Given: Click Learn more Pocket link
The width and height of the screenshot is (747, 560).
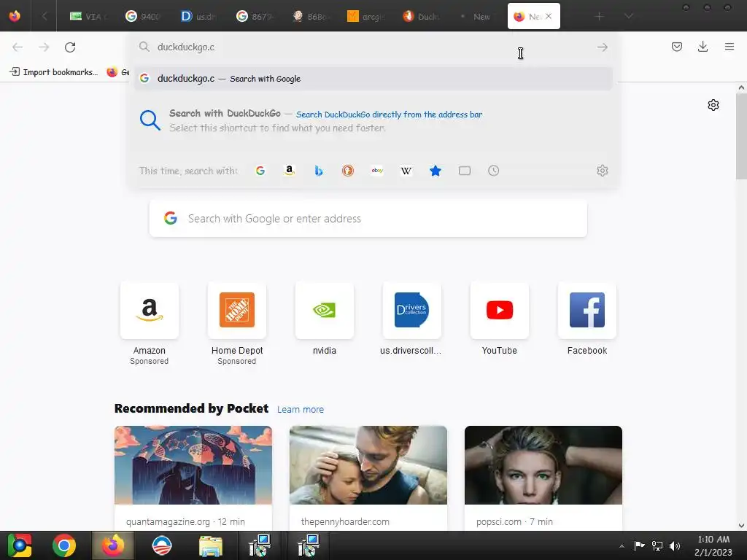Looking at the screenshot, I should (x=300, y=410).
